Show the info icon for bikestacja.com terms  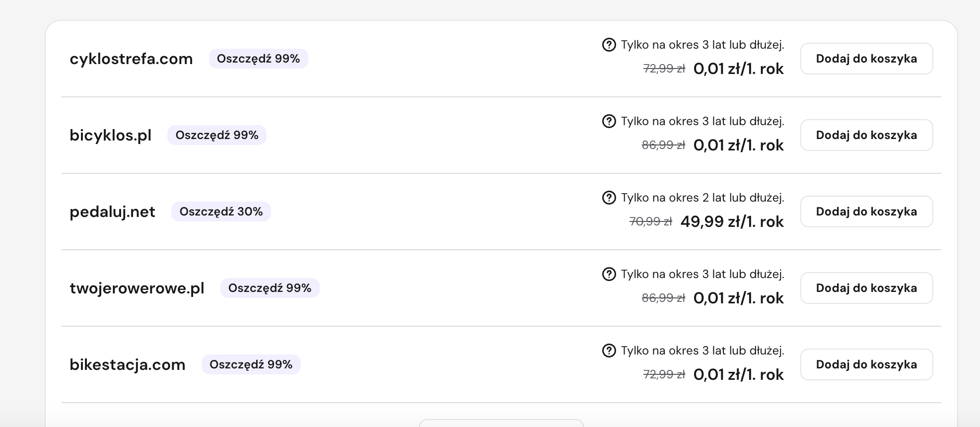tap(609, 351)
